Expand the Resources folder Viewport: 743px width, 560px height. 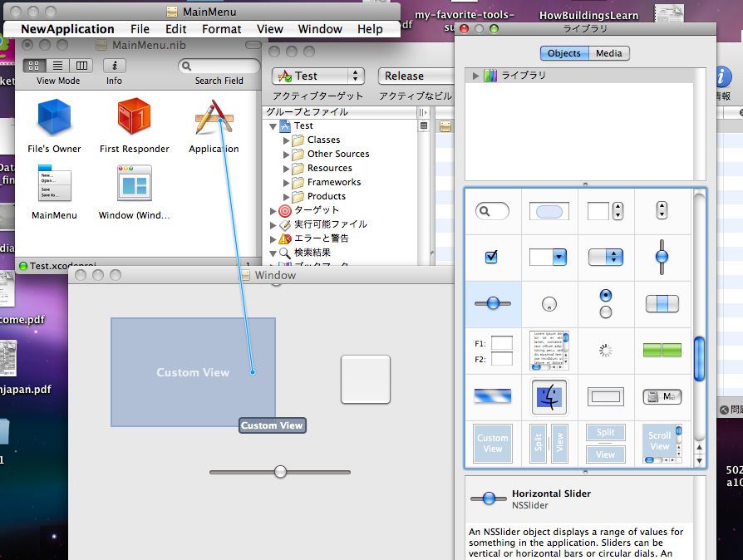coord(286,169)
